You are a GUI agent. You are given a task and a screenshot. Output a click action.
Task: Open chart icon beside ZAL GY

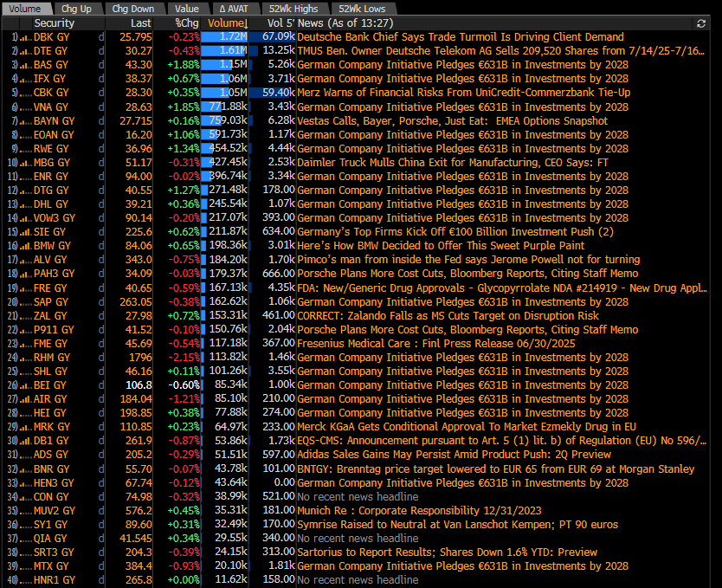[25, 316]
